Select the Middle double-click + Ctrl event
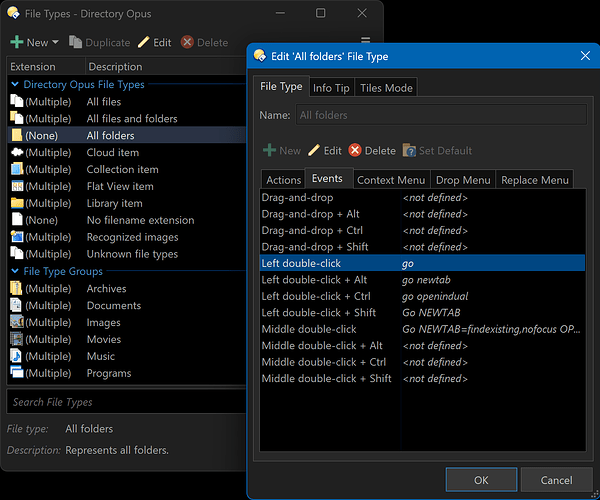The width and height of the screenshot is (600, 500). click(422, 362)
